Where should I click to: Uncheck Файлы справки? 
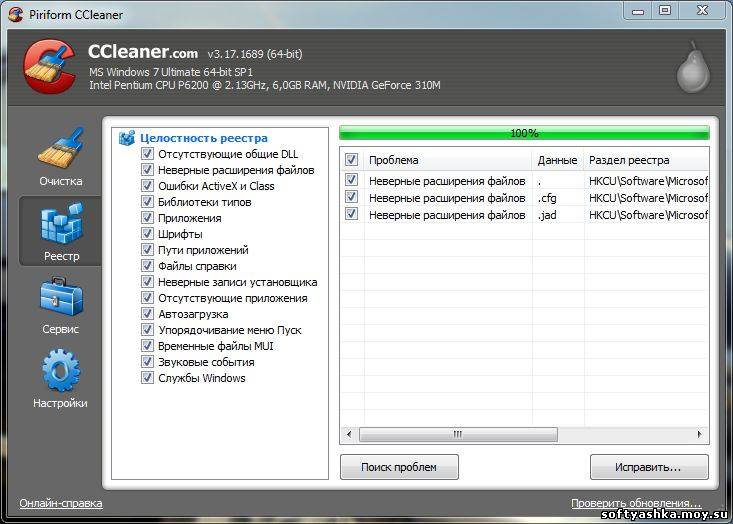click(x=147, y=266)
